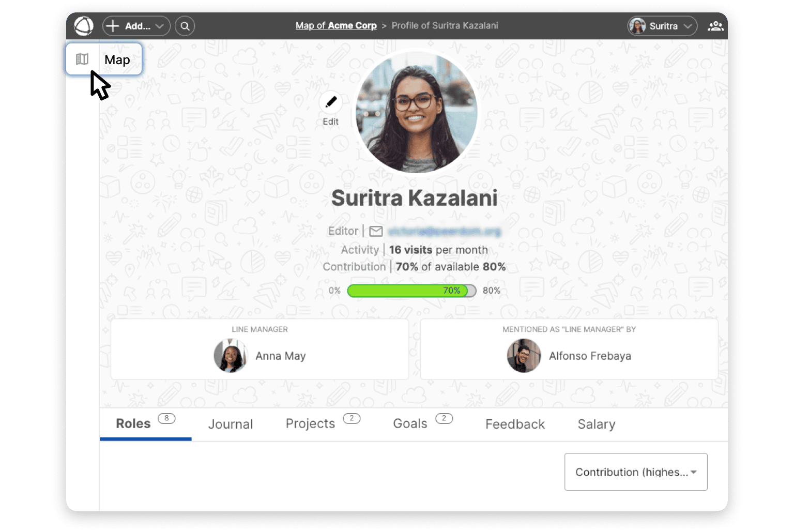Click the pencil Edit icon
This screenshot has width=794, height=532.
tap(331, 102)
